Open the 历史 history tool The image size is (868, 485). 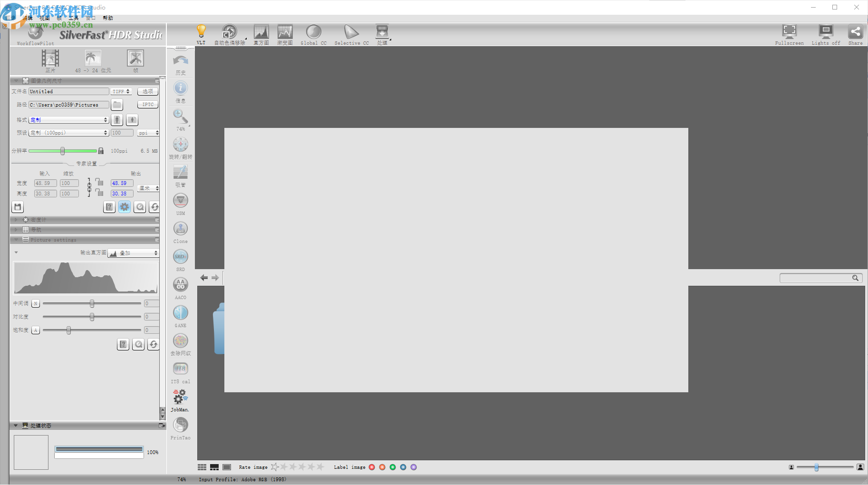click(x=181, y=65)
